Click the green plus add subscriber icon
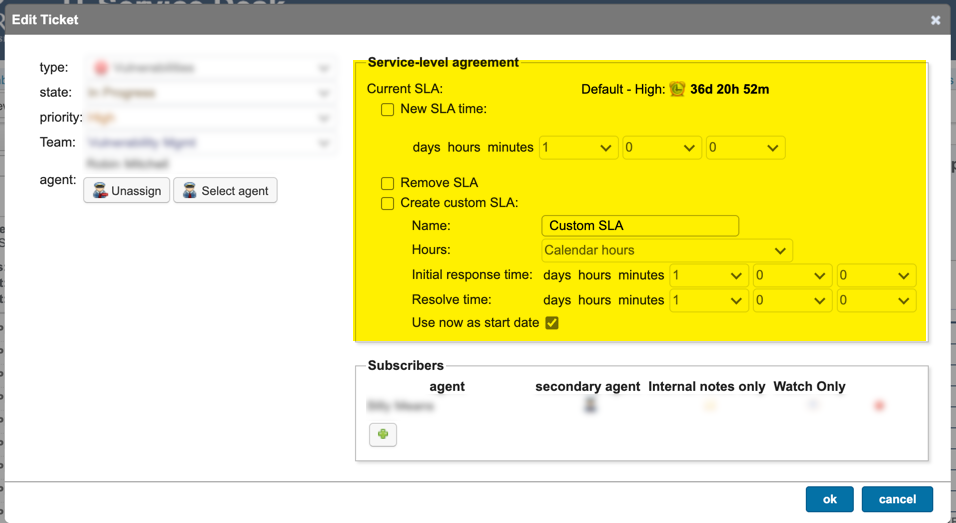 point(383,435)
